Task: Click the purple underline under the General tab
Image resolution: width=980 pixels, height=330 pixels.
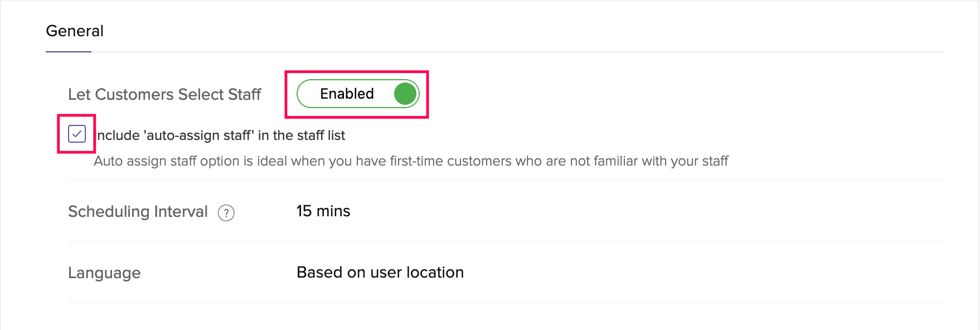Action: [x=69, y=52]
